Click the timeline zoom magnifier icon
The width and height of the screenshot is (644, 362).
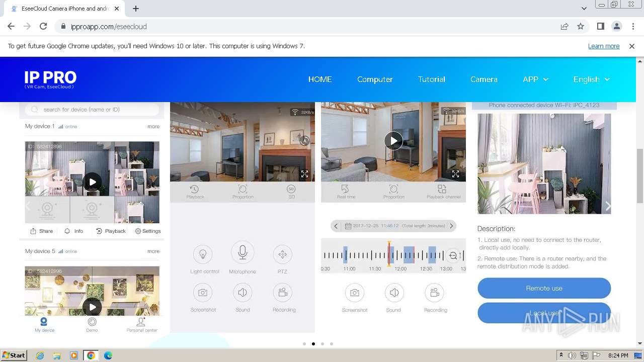click(x=453, y=256)
